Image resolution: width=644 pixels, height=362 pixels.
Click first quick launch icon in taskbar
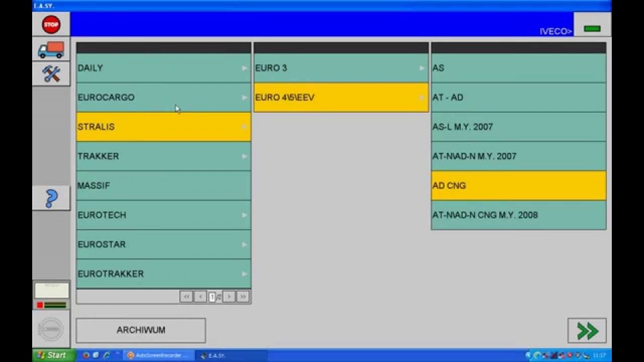86,355
